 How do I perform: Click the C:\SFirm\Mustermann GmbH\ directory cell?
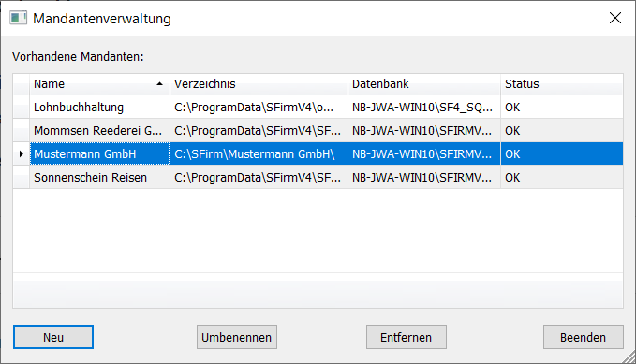(x=259, y=154)
